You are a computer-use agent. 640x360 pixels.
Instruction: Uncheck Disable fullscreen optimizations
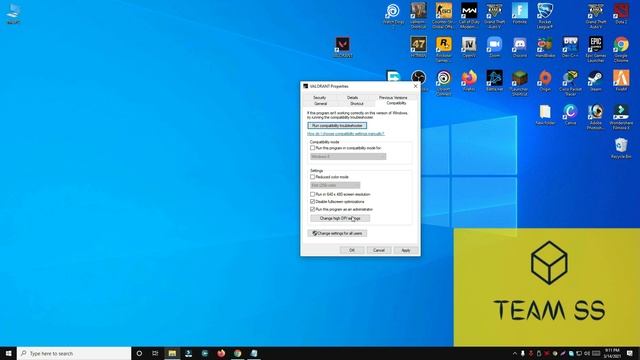(x=313, y=202)
